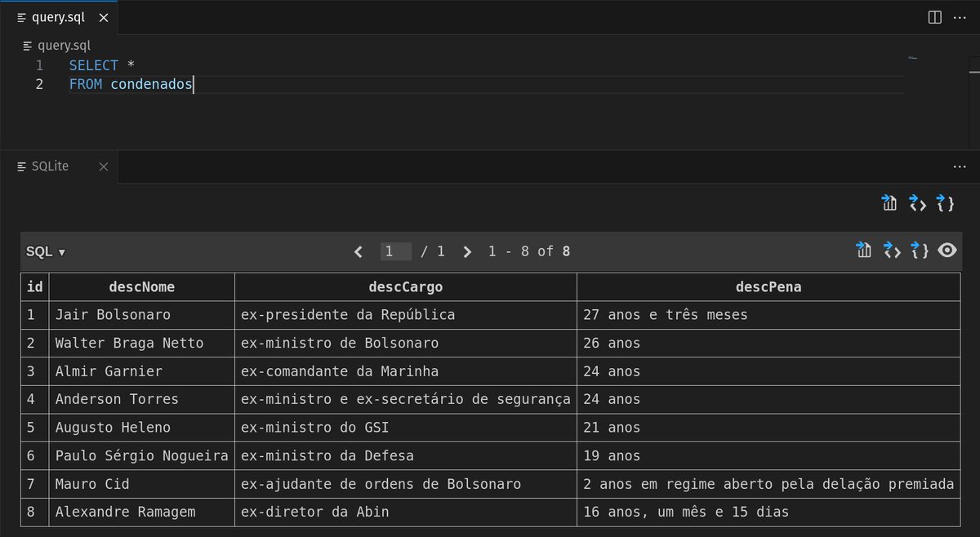This screenshot has width=980, height=537.
Task: Close the SQLite panel tab
Action: (104, 166)
